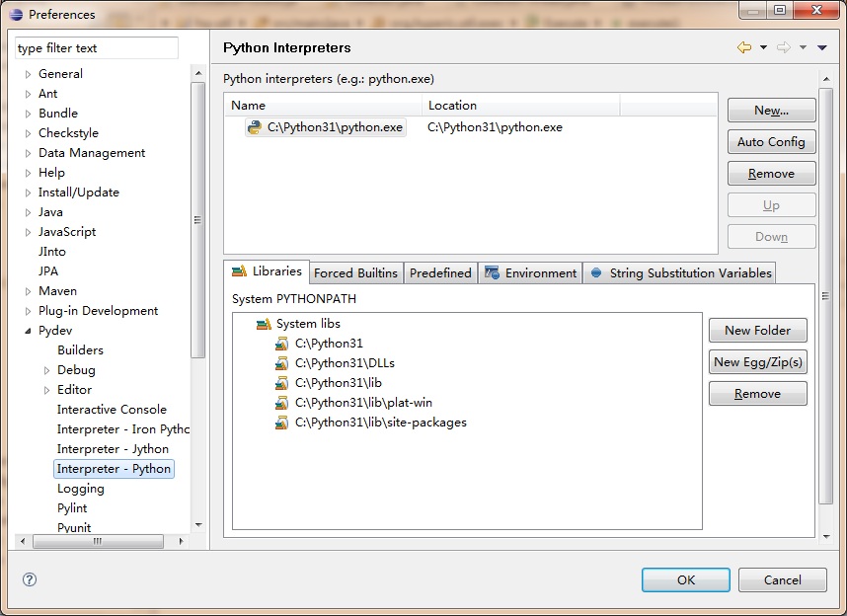This screenshot has width=847, height=616.
Task: Click the New... interpreter button
Action: click(x=771, y=111)
